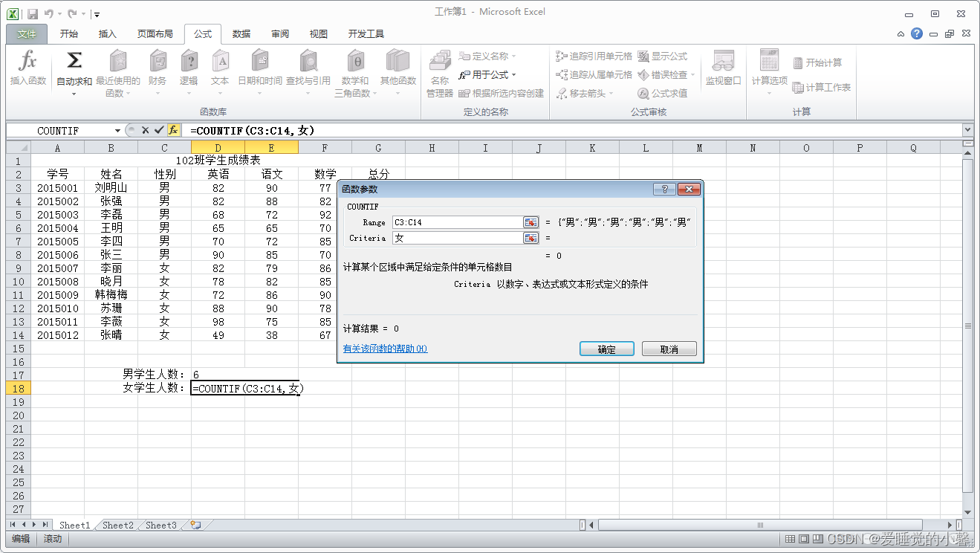
Task: Open the Name Box dropdown arrow
Action: (x=117, y=130)
